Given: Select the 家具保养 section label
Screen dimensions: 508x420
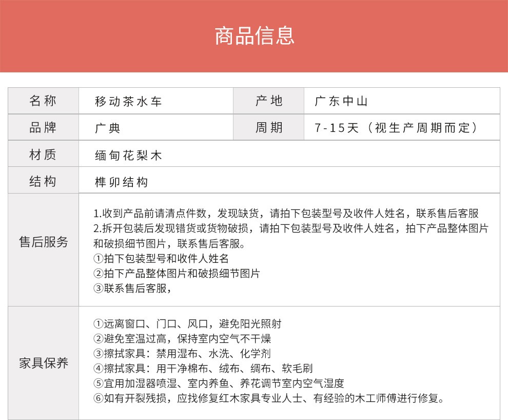Looking at the screenshot, I should [43, 364].
